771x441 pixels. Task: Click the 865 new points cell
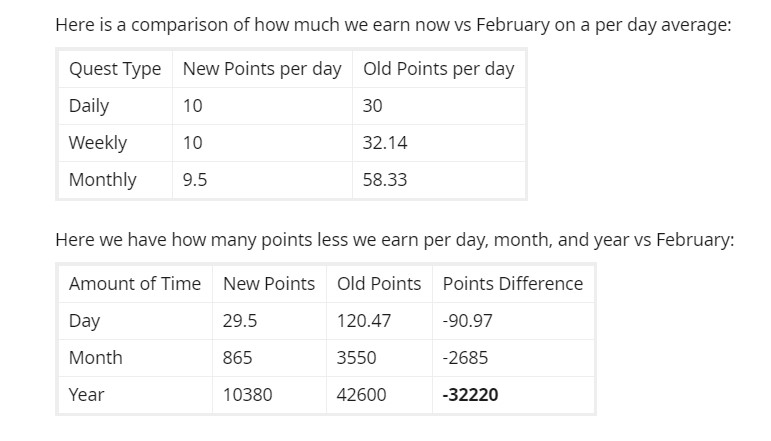point(238,358)
